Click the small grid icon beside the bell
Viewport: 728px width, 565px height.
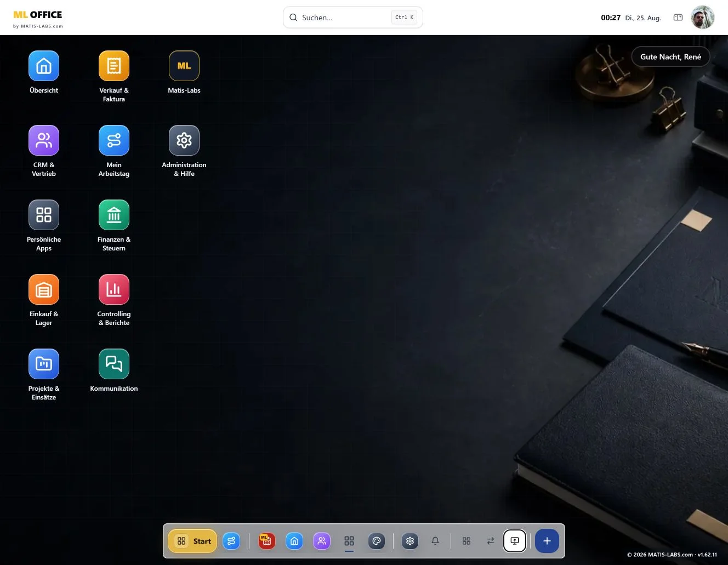coord(467,541)
